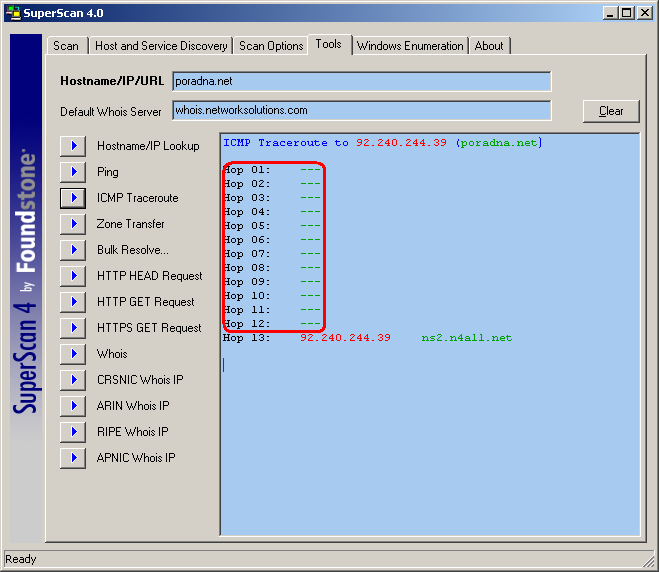The image size is (659, 572).
Task: Click the Default Whois Server label
Action: click(x=111, y=112)
